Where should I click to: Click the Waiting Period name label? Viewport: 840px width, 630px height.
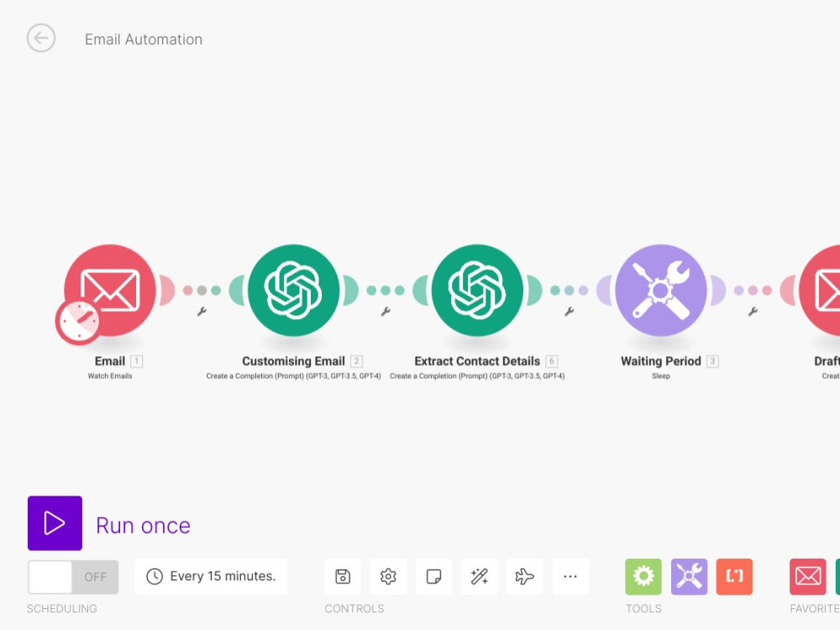[x=661, y=361]
